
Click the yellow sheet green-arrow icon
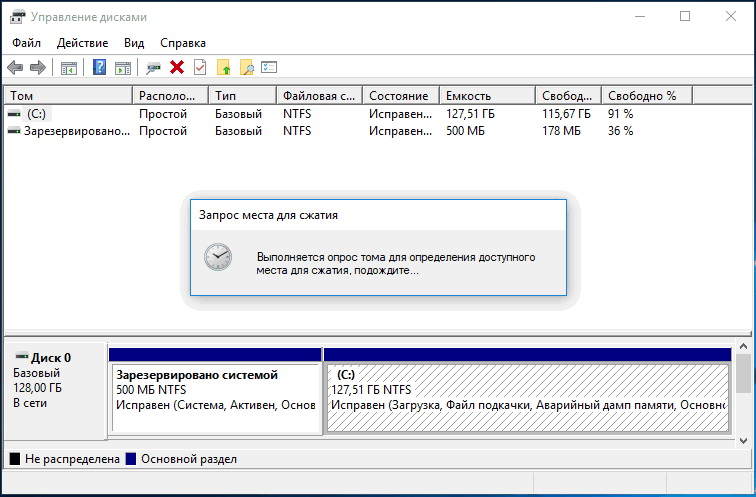(x=224, y=67)
